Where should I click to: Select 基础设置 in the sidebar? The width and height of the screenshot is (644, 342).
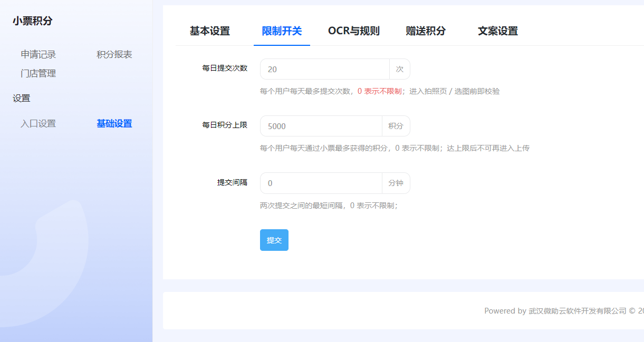pyautogui.click(x=114, y=124)
